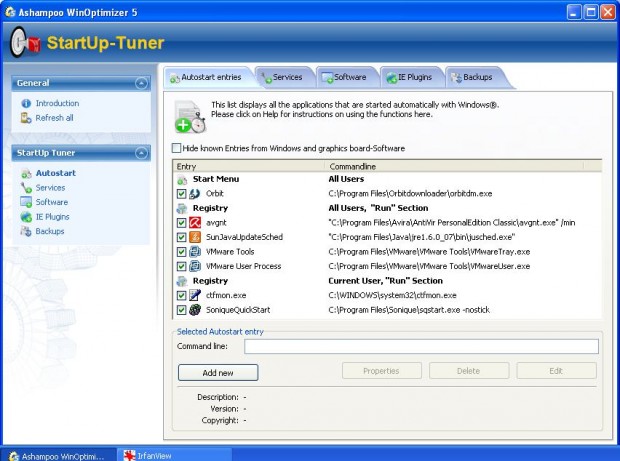Uncheck the SunJavaUpdateSched entry checkbox

[181, 237]
